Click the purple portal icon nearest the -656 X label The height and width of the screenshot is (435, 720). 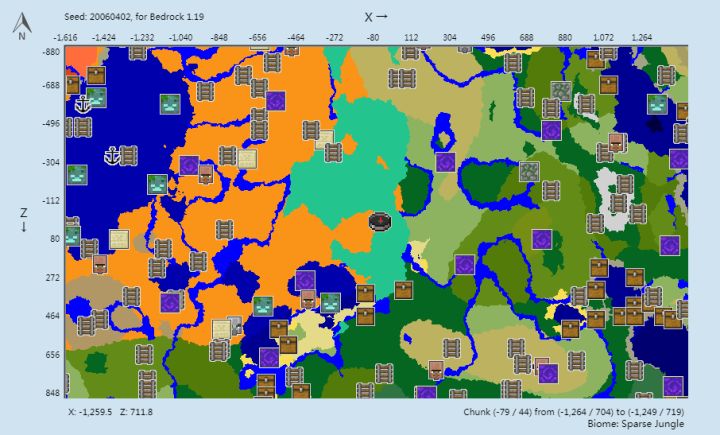(x=276, y=101)
